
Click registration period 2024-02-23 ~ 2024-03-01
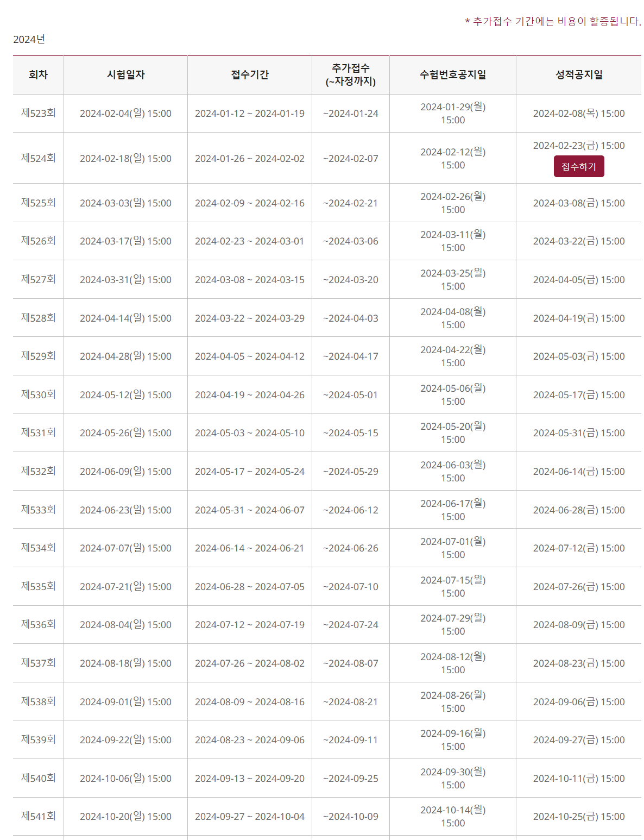point(250,241)
